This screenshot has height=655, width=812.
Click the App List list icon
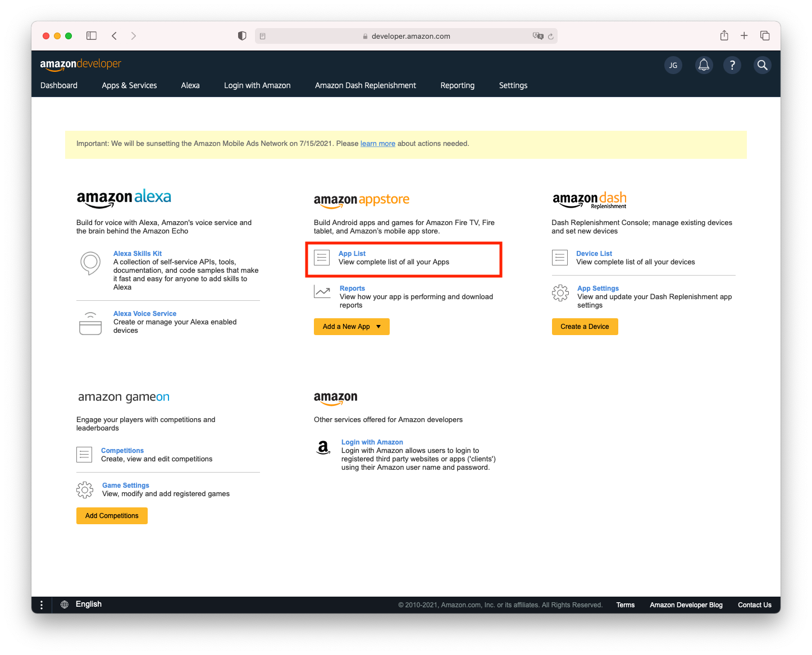[322, 258]
